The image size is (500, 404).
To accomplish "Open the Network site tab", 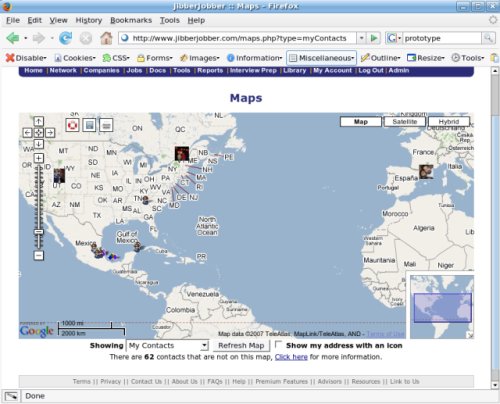I will coord(63,70).
